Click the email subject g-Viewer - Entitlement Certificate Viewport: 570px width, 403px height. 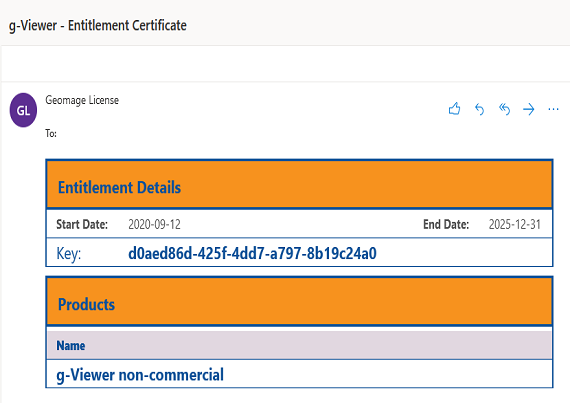97,25
